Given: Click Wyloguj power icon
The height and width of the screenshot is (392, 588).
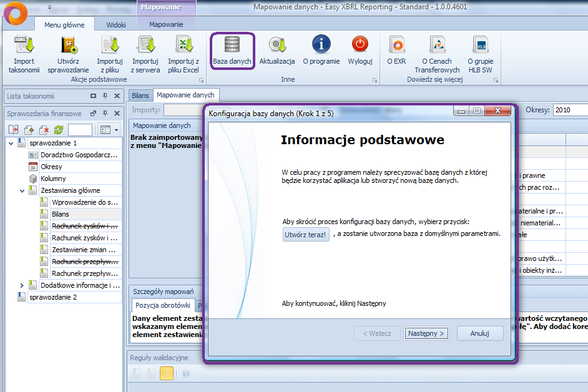Looking at the screenshot, I should tap(360, 44).
